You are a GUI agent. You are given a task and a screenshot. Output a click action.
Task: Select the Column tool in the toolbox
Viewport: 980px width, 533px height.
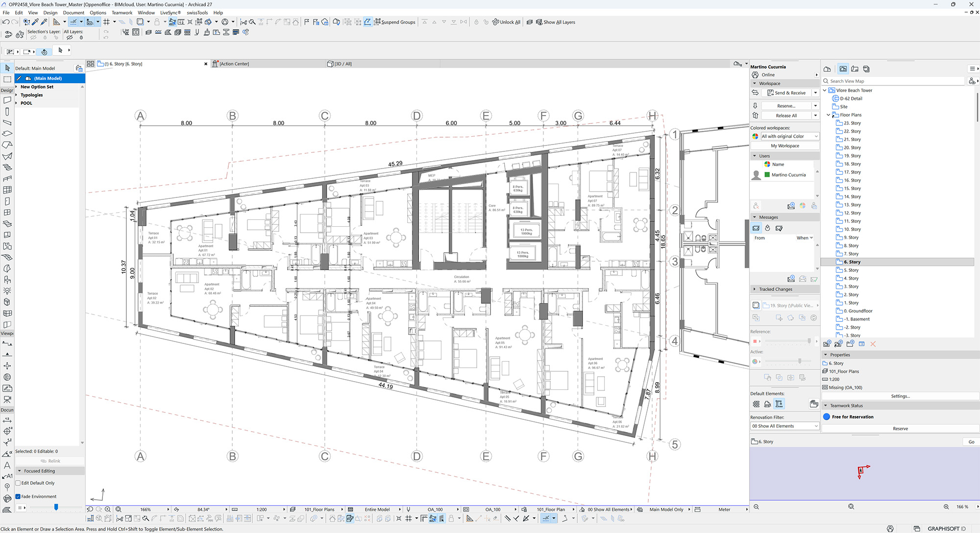[x=7, y=111]
